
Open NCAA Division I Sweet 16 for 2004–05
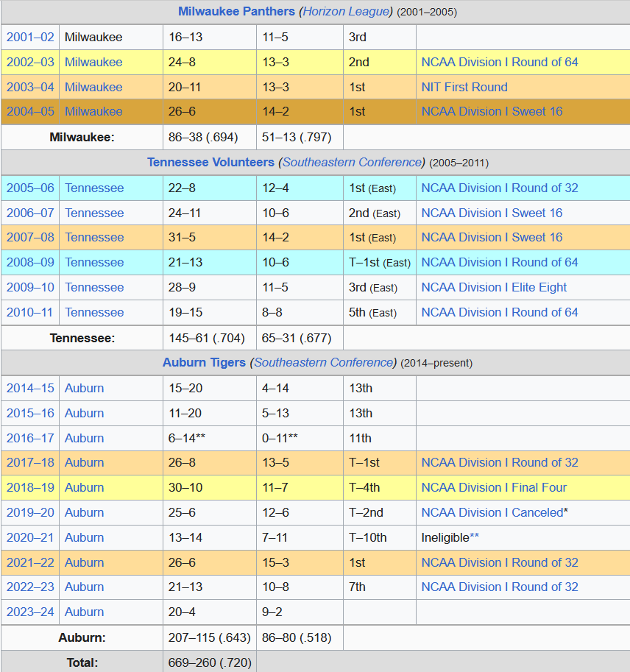coord(492,111)
